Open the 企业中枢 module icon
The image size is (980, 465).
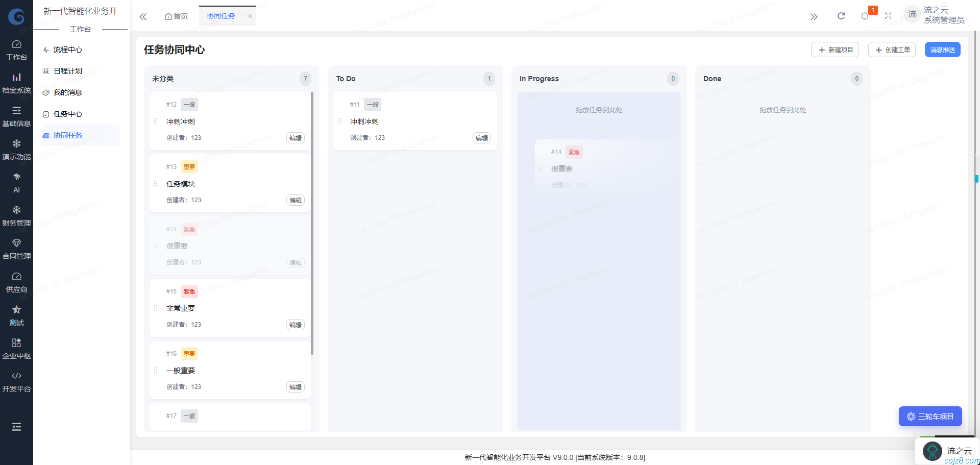point(16,348)
